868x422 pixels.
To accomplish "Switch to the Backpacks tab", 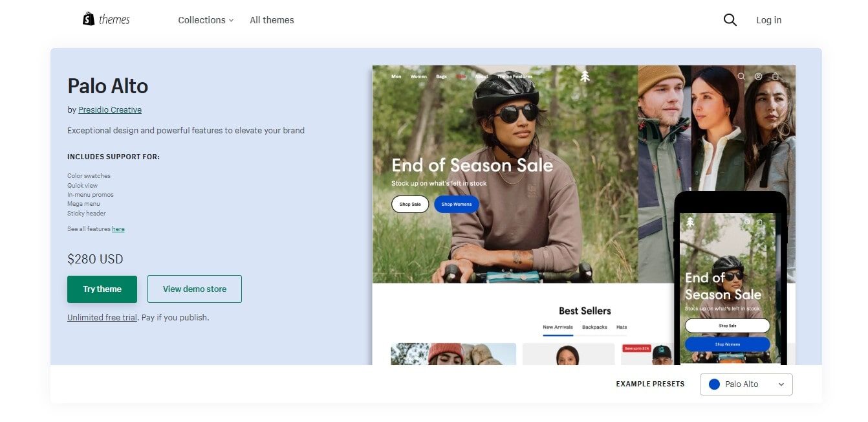I will click(594, 327).
